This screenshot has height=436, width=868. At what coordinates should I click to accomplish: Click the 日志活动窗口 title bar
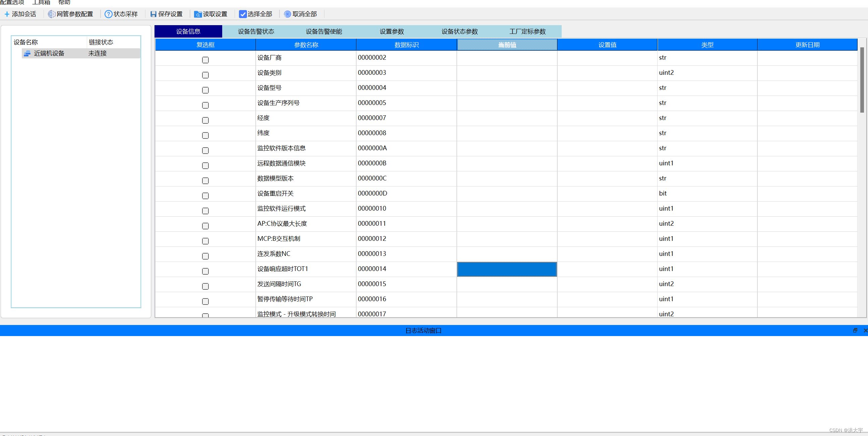coord(423,330)
